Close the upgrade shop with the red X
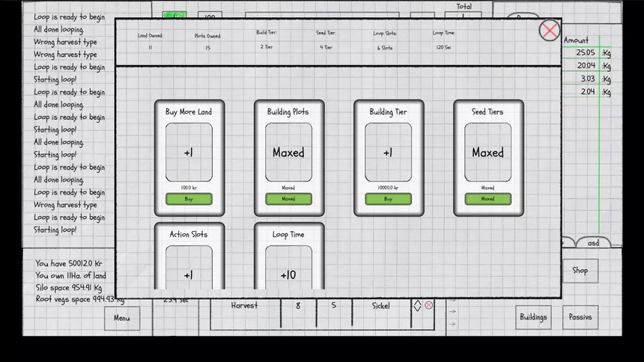This screenshot has height=362, width=644. click(x=549, y=31)
